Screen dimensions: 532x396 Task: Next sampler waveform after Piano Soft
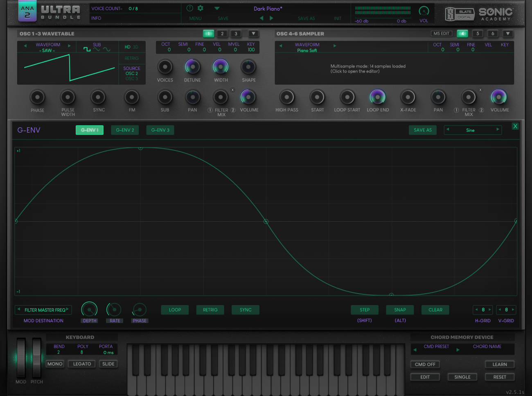[x=335, y=45]
